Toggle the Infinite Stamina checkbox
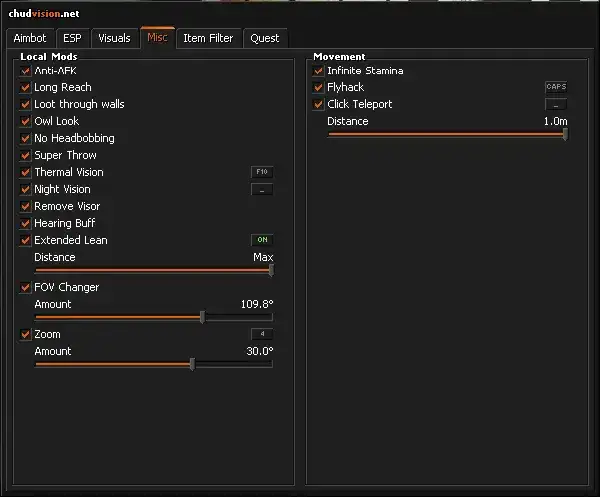Screen dimensions: 600x497 click(319, 71)
